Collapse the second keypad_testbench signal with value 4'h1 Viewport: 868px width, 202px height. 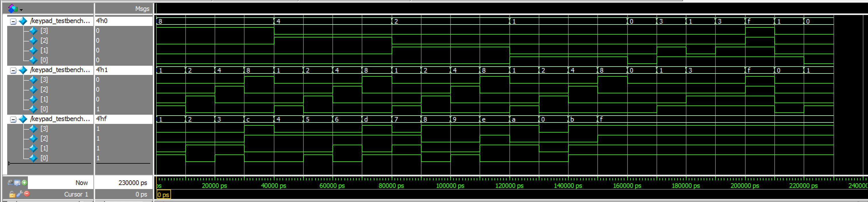[13, 70]
